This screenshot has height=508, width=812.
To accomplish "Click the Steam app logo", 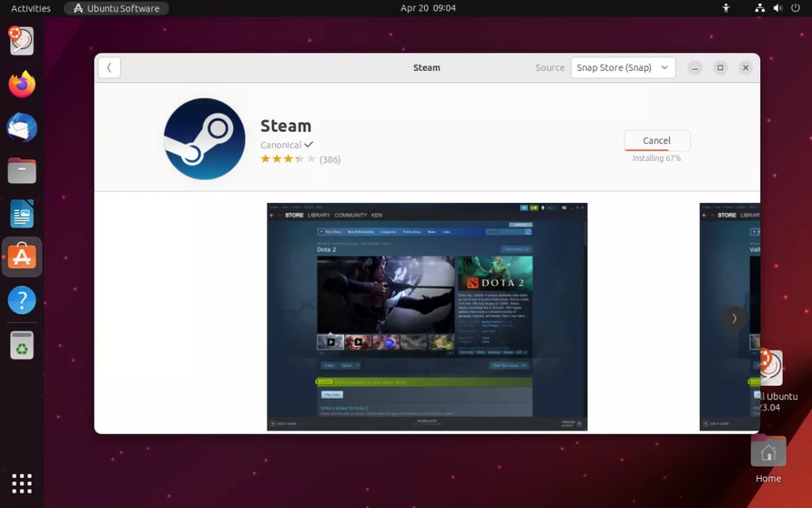I will point(205,139).
